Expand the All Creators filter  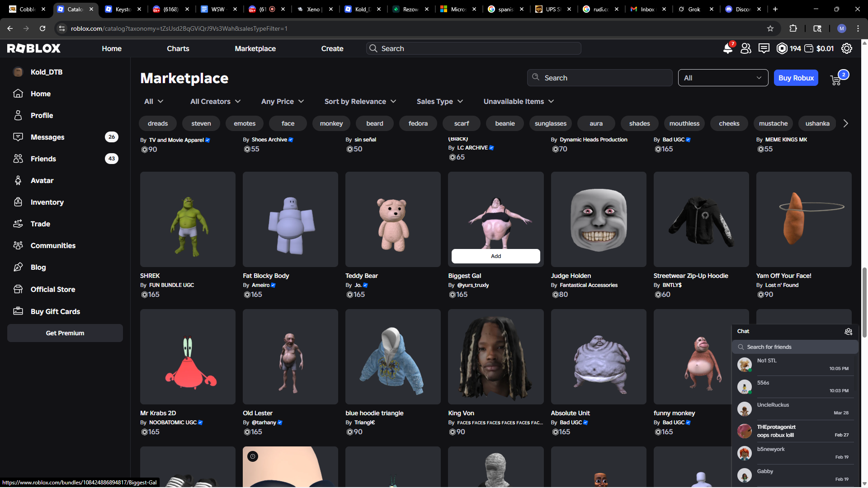[215, 101]
